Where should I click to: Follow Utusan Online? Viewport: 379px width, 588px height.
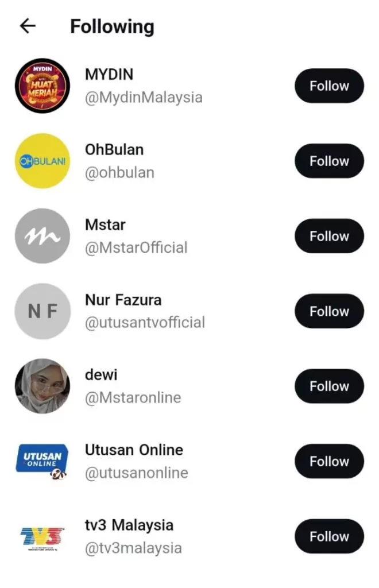(329, 462)
